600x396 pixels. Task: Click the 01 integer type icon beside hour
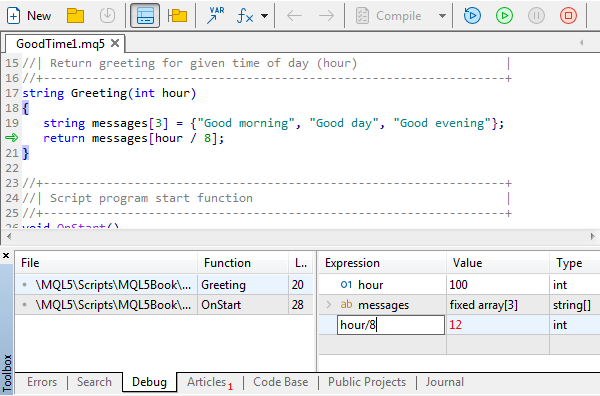346,285
